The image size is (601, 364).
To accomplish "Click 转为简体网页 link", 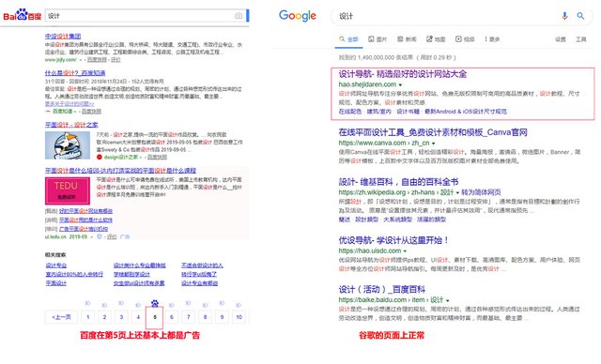I will pos(481,192).
